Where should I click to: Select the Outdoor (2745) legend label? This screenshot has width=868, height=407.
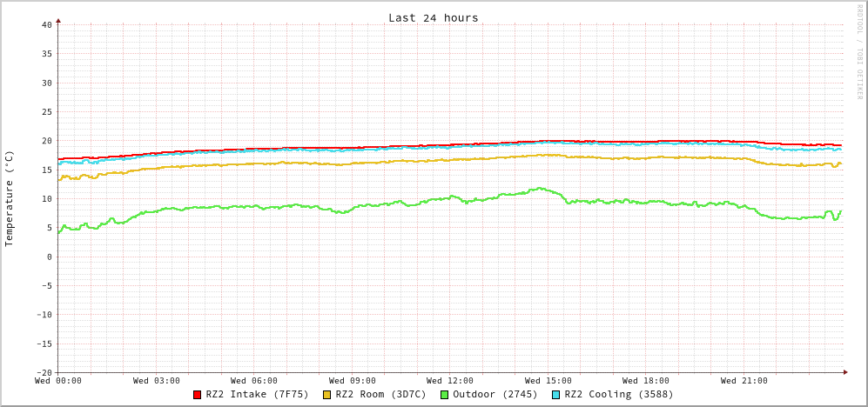pyautogui.click(x=495, y=394)
